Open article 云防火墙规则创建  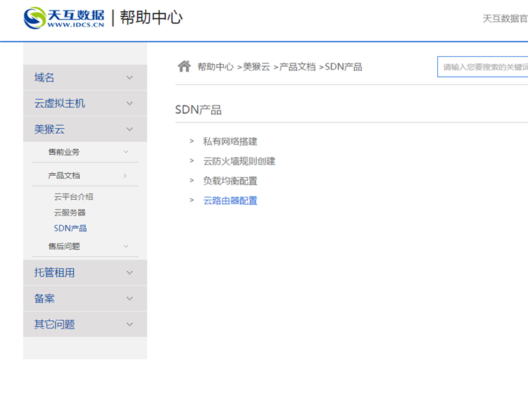(x=239, y=161)
